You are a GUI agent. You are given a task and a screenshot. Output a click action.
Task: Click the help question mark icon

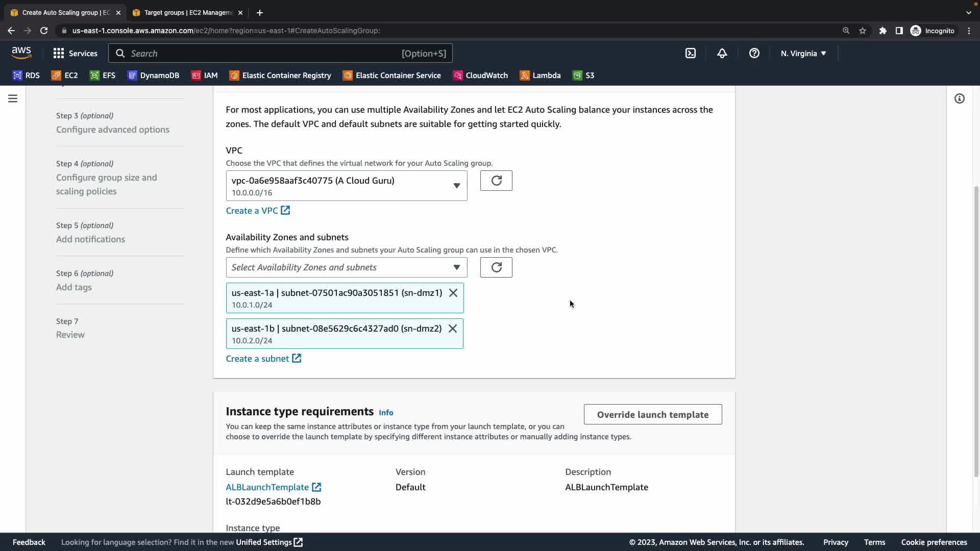(x=754, y=53)
